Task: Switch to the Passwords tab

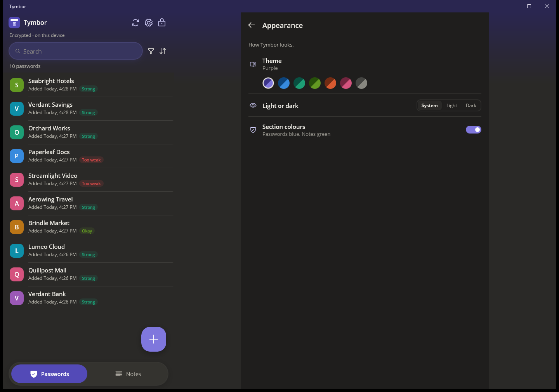Action: tap(49, 374)
